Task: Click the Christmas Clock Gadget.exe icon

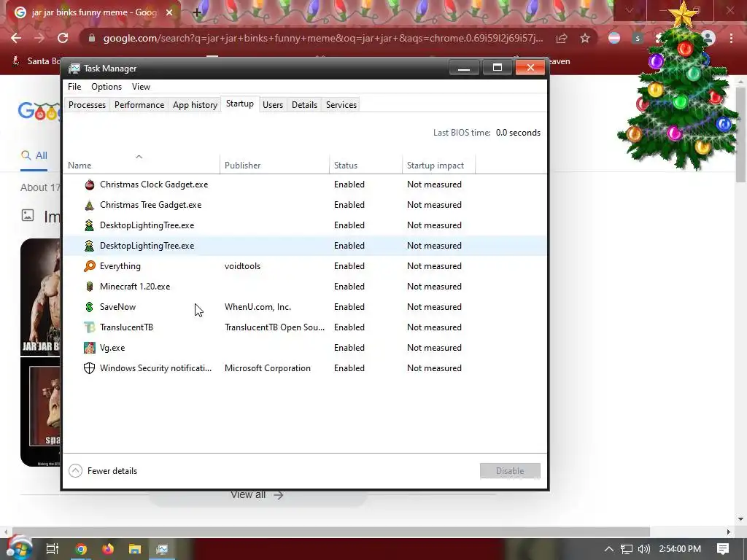Action: [90, 184]
